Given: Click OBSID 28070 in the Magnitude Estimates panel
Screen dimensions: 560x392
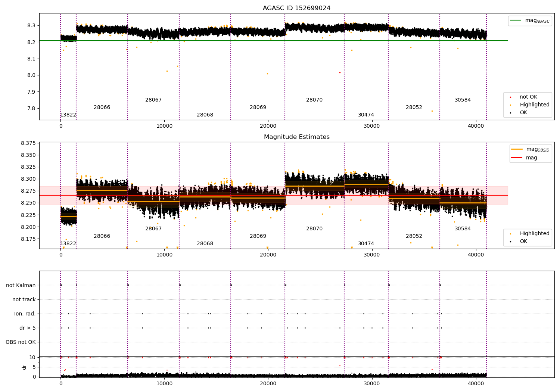Looking at the screenshot, I should coord(314,229).
